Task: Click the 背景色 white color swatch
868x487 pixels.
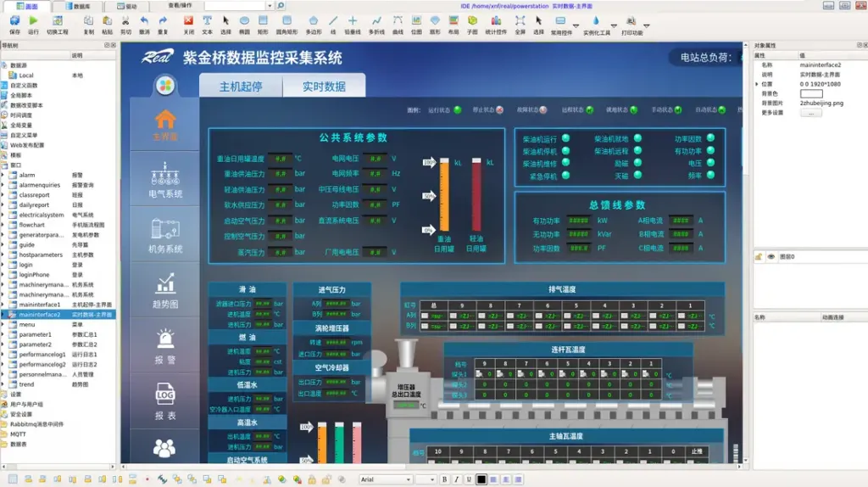Action: click(811, 93)
